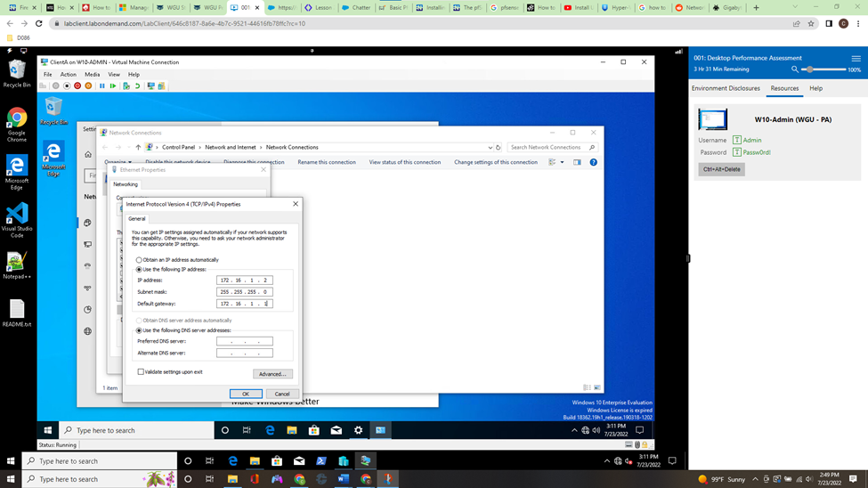Click the Alternate DNS server field

pos(244,353)
